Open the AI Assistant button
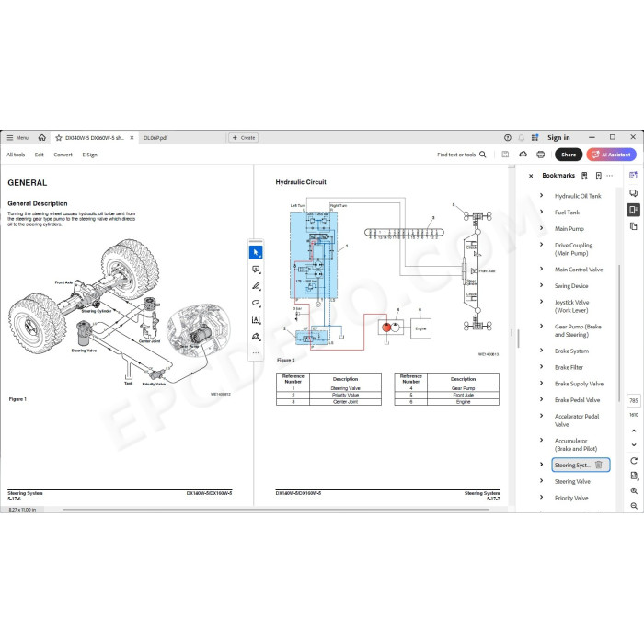The height and width of the screenshot is (644, 644). (611, 155)
